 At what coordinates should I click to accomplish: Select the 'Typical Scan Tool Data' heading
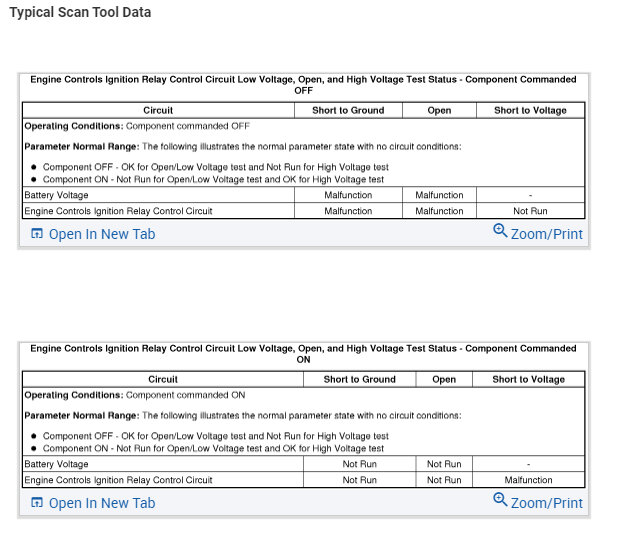[80, 12]
